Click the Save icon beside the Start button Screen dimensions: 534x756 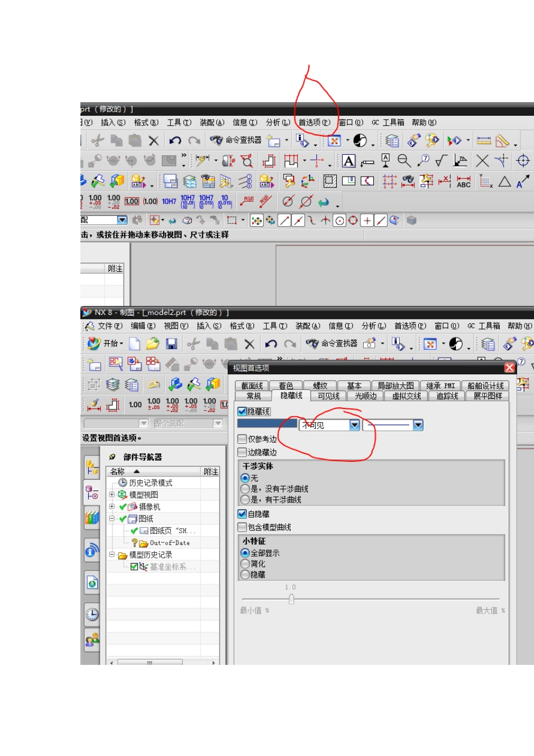click(x=171, y=344)
